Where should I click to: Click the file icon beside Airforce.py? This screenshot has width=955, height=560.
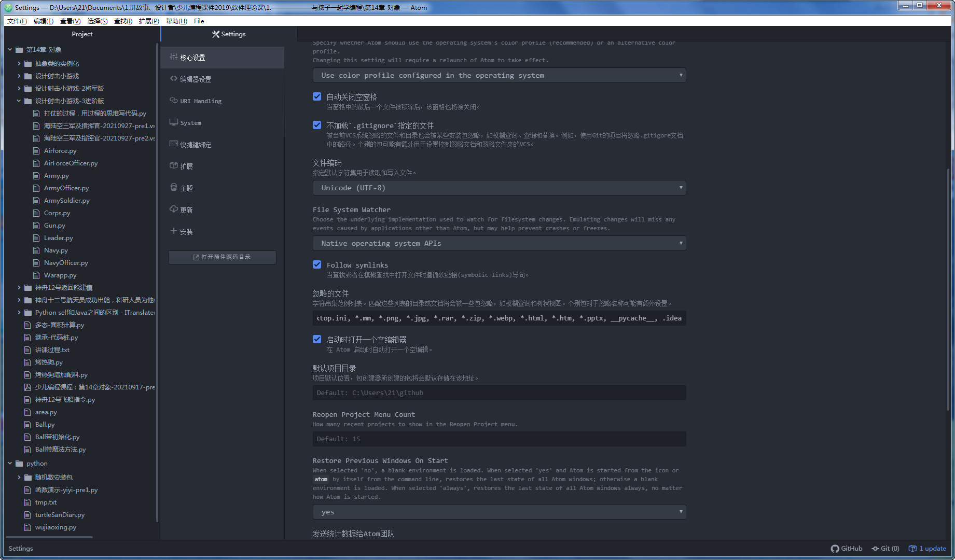pyautogui.click(x=36, y=151)
